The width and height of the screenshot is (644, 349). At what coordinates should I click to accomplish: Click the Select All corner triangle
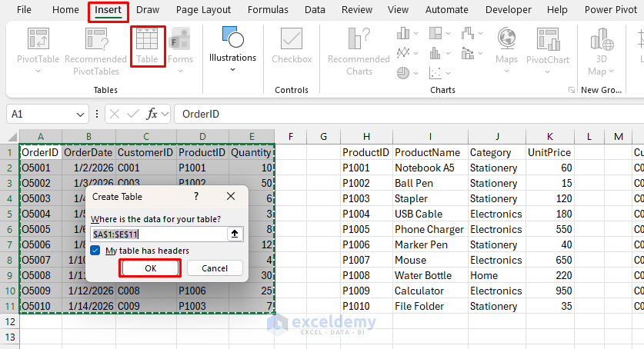pos(13,137)
